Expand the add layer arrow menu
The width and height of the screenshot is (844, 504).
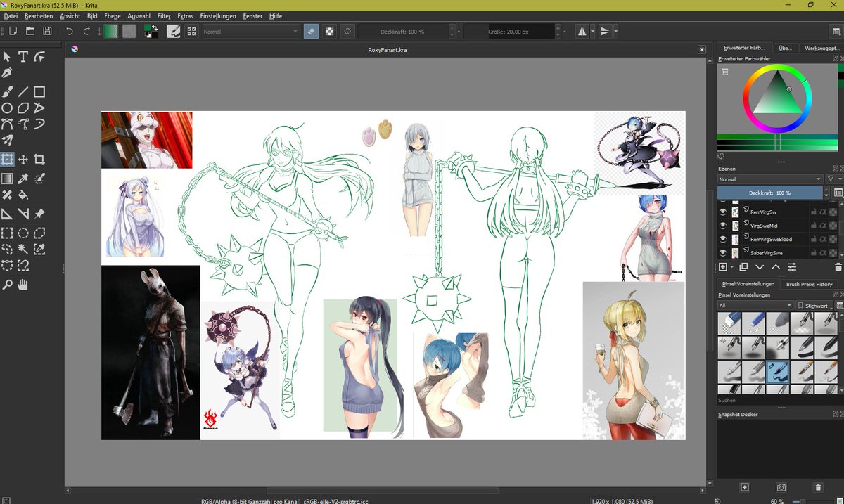(x=732, y=267)
